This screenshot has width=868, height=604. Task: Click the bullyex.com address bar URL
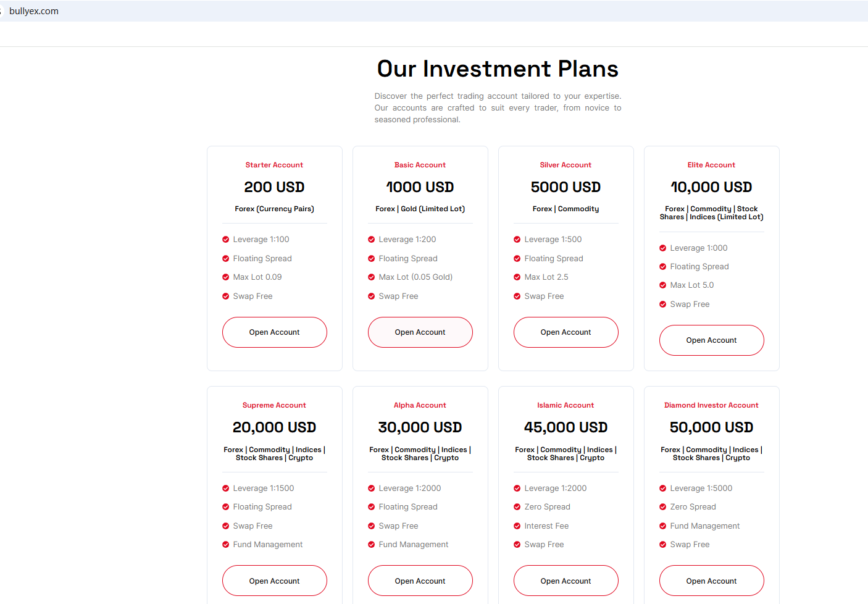pos(34,11)
